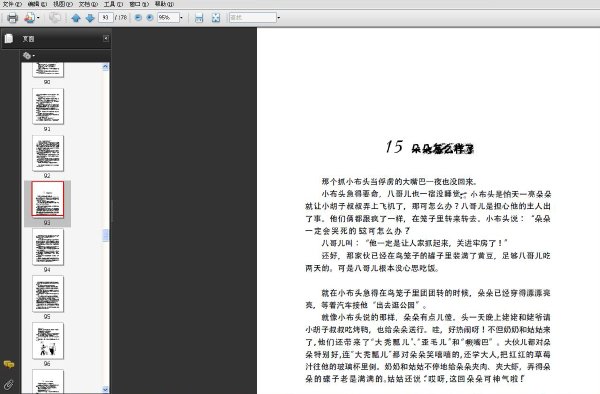Click the chapter title text beside 15

(x=443, y=149)
